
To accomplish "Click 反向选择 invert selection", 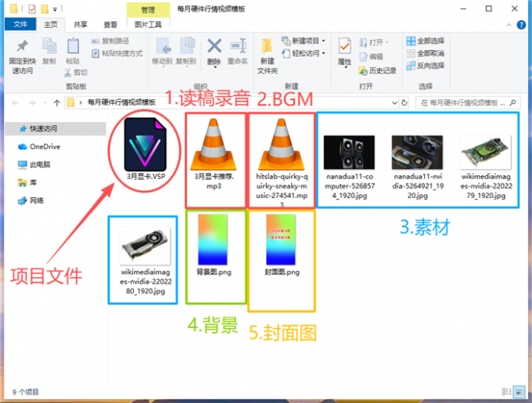I will pyautogui.click(x=426, y=66).
